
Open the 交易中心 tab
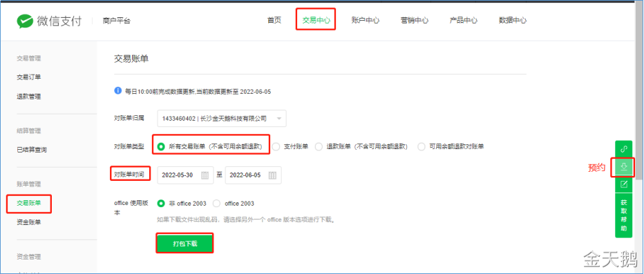coord(316,20)
